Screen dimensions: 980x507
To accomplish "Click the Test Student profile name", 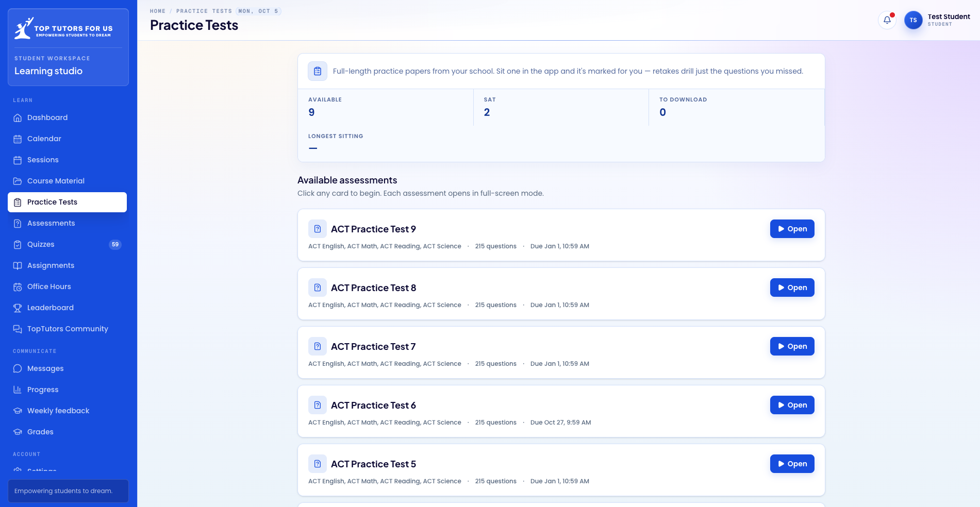I will pos(949,16).
